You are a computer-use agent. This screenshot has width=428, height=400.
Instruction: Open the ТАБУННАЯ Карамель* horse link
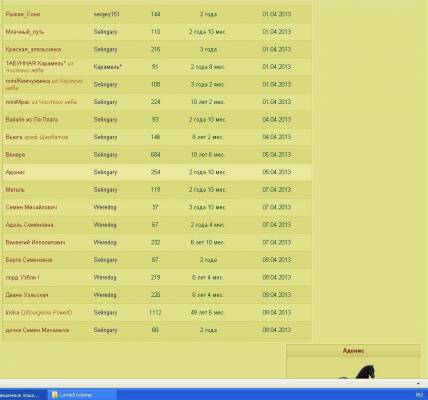coord(36,63)
